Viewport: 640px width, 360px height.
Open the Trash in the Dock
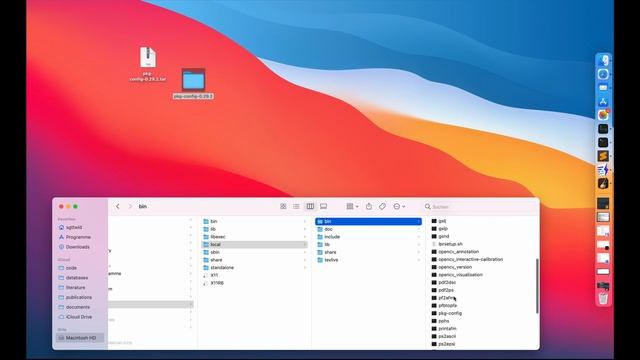tap(603, 298)
